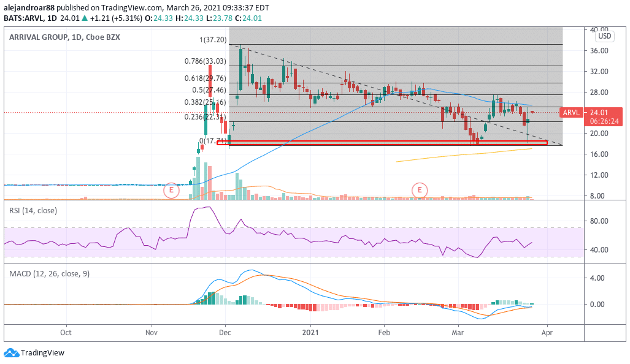The image size is (630, 364).
Task: Click the BATS:ARVL, 1D symbol text
Action: tap(30, 18)
